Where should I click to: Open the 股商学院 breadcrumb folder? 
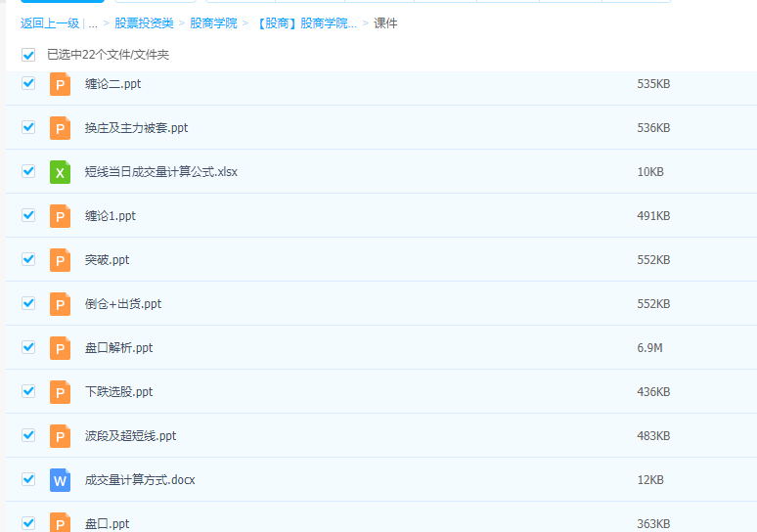(213, 22)
